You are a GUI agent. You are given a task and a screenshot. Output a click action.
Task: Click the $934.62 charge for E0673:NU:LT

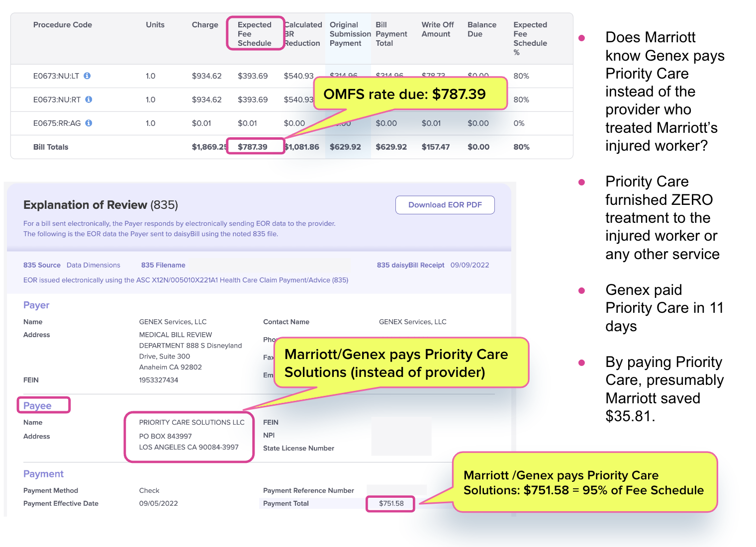[207, 76]
